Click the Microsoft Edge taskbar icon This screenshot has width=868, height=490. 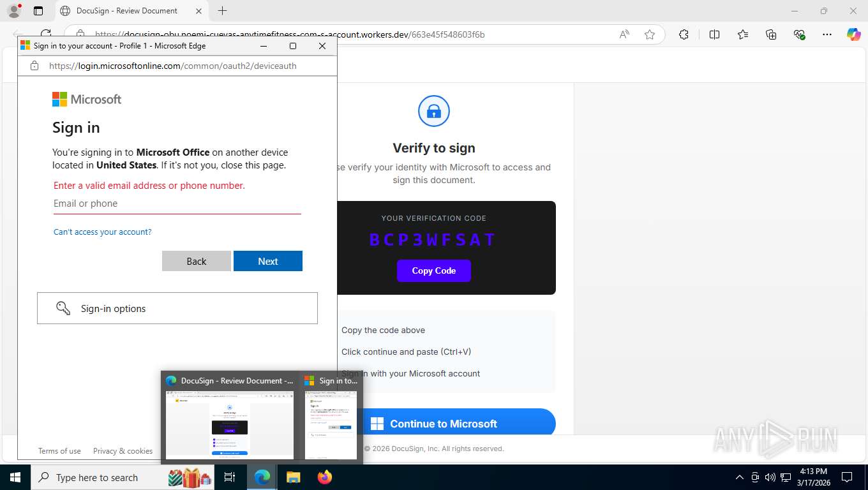click(262, 477)
